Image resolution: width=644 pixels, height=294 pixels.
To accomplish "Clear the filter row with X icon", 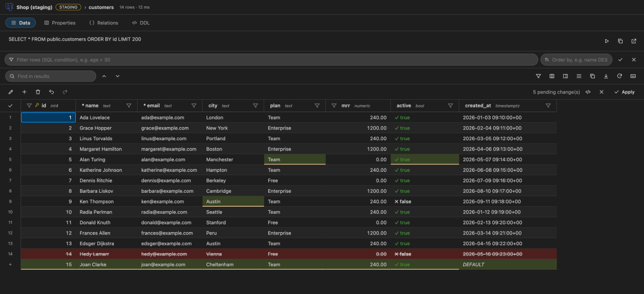I will [634, 60].
